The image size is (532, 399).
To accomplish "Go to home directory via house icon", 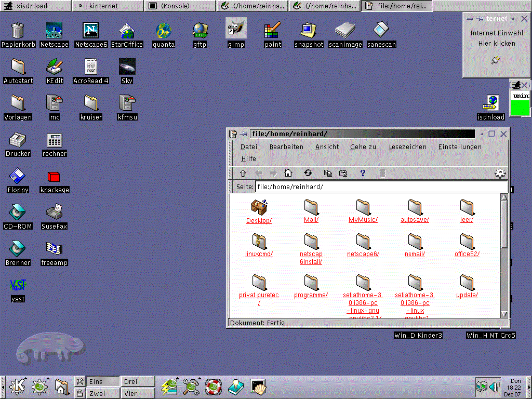I will tap(288, 174).
